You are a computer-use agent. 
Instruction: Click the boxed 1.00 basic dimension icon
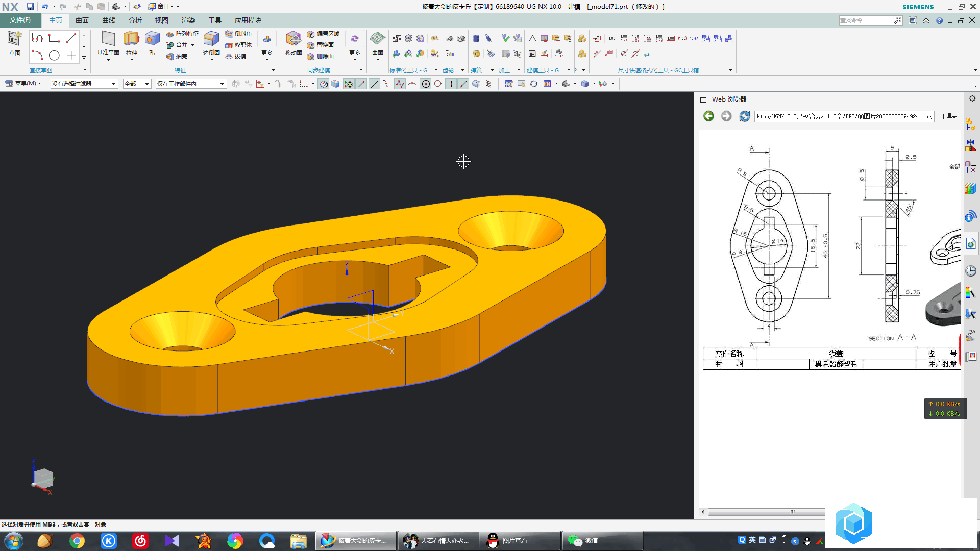670,38
